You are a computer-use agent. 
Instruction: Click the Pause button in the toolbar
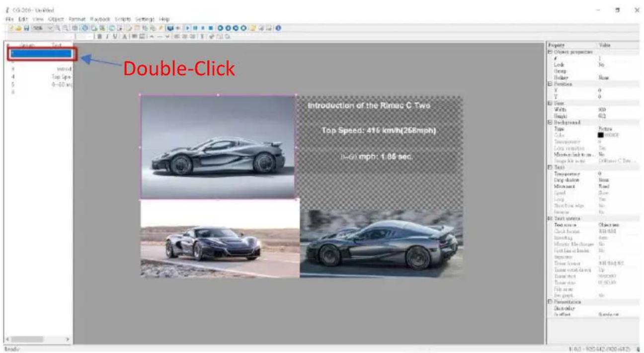[x=195, y=28]
